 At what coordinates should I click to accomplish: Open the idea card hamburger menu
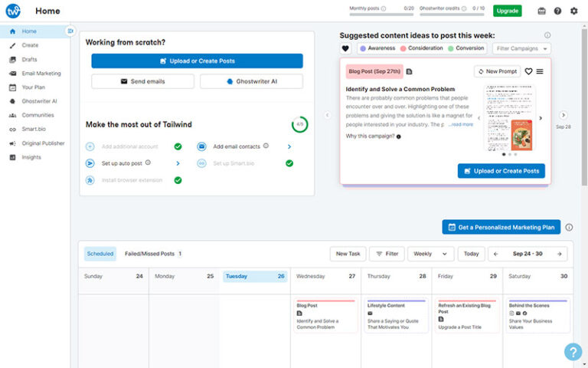pyautogui.click(x=540, y=71)
